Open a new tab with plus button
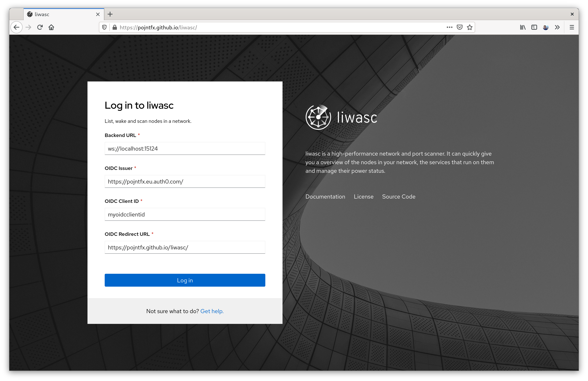The height and width of the screenshot is (381, 588). point(110,14)
